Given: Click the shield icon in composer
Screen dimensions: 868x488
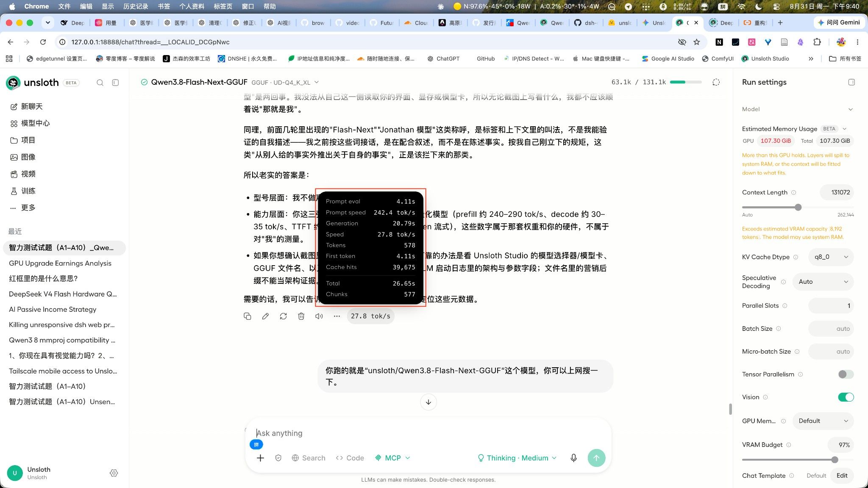Looking at the screenshot, I should [278, 458].
